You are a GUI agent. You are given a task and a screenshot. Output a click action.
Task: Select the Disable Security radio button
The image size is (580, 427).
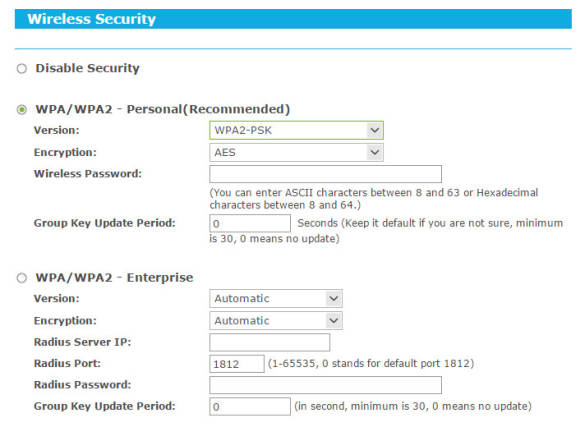(22, 68)
